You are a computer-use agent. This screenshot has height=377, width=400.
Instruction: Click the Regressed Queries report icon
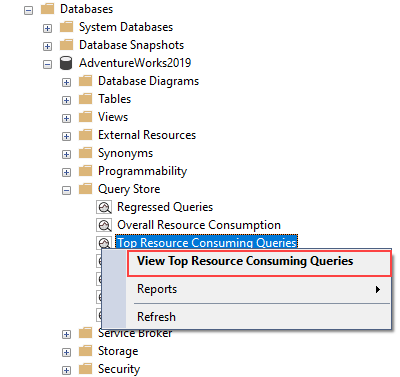[x=104, y=207]
